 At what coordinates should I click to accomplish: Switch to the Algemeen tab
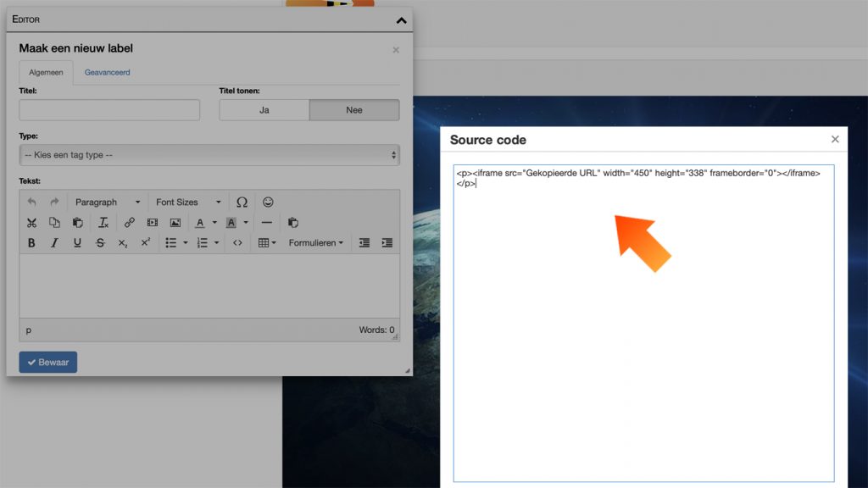(x=46, y=73)
